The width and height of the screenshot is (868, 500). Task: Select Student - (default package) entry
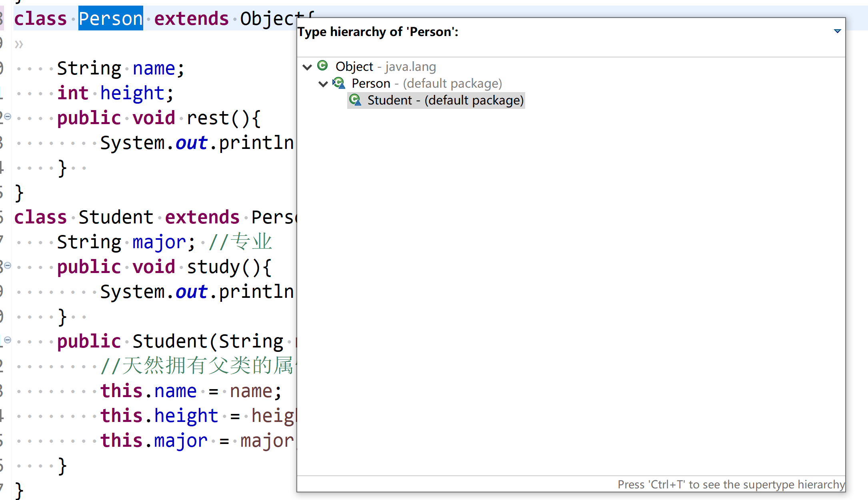(445, 100)
